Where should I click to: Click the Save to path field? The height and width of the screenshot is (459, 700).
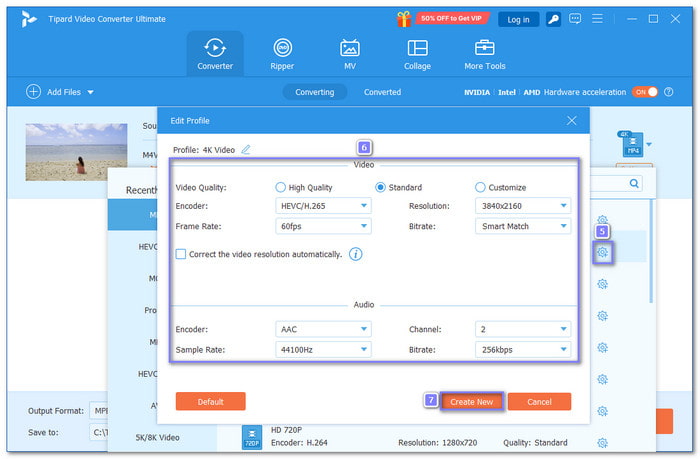pos(100,432)
